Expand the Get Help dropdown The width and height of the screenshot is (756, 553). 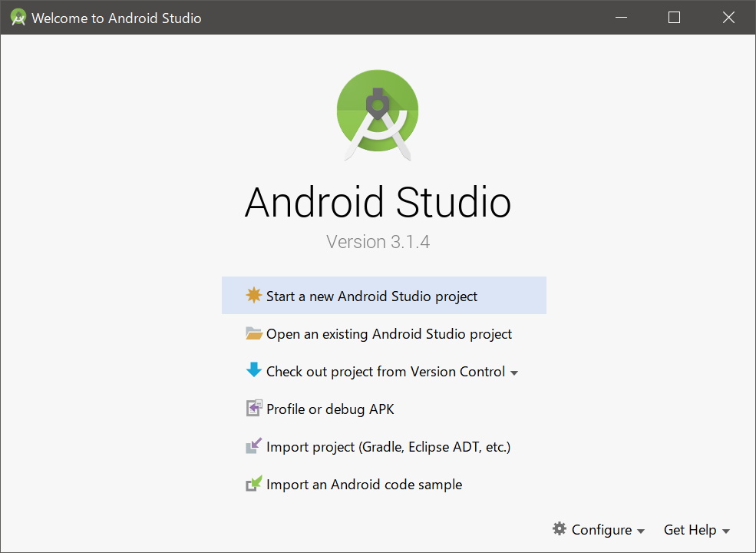725,529
